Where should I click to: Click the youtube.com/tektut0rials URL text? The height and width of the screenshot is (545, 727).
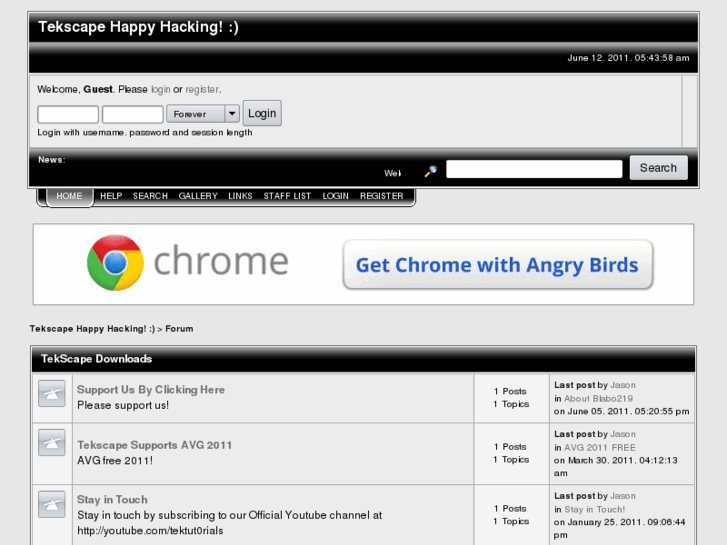[150, 530]
